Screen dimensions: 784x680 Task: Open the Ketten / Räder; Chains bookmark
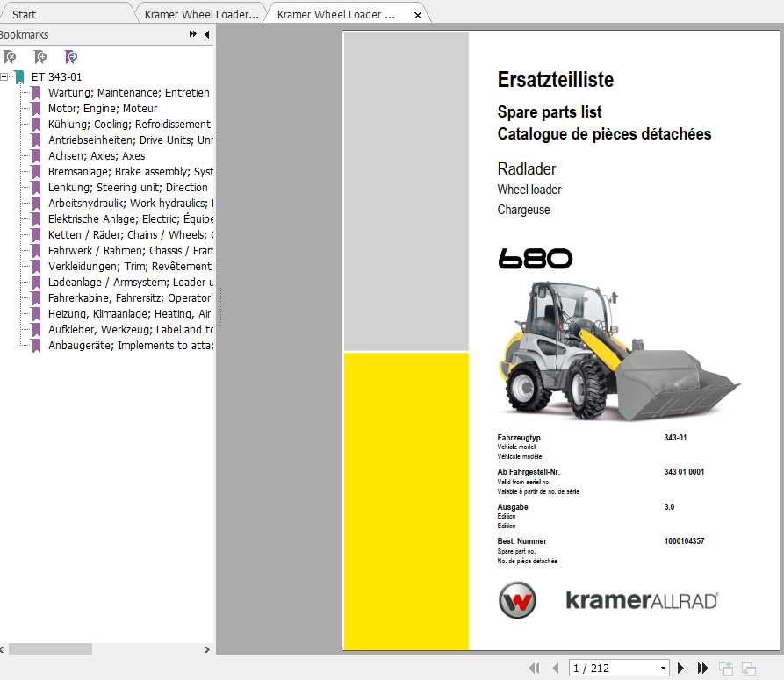pyautogui.click(x=131, y=235)
